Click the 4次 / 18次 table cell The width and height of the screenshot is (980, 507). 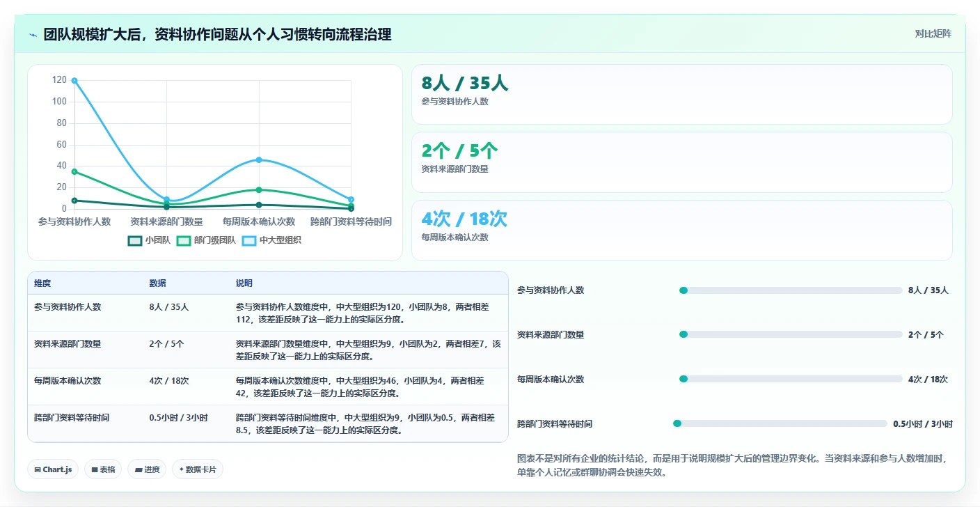click(169, 380)
